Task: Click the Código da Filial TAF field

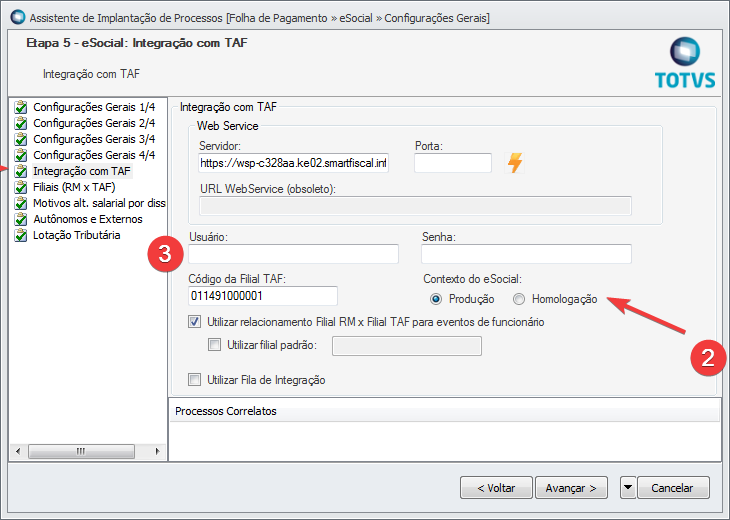Action: (x=263, y=296)
